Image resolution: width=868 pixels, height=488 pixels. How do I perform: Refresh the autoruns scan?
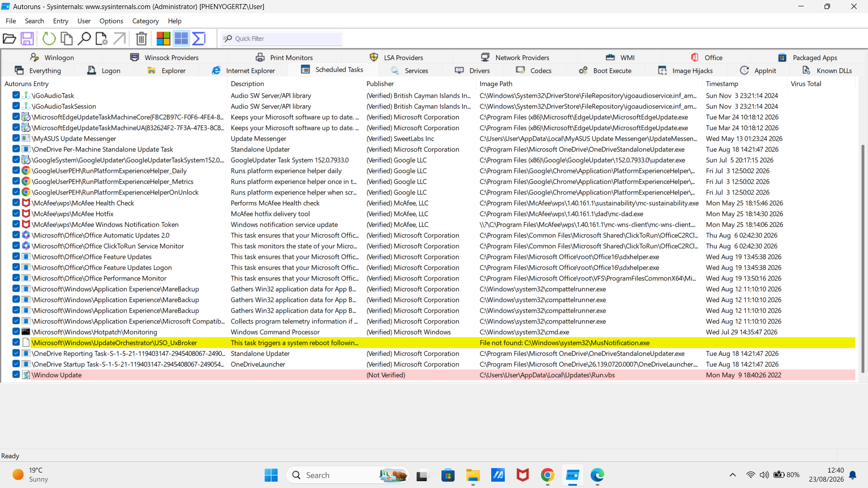click(49, 39)
